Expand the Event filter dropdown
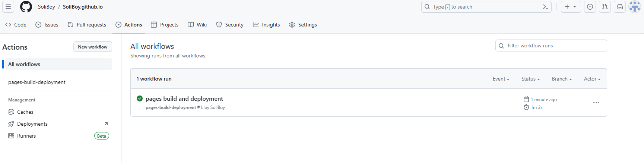The image size is (644, 163). 501,79
